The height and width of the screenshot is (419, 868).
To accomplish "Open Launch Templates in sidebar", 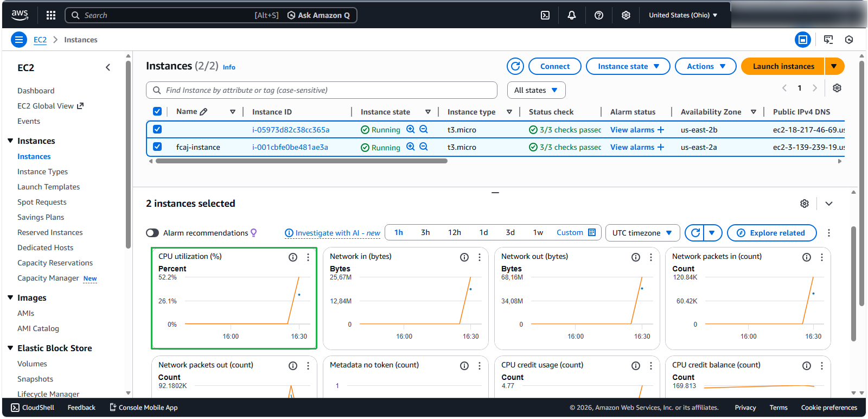I will 49,187.
